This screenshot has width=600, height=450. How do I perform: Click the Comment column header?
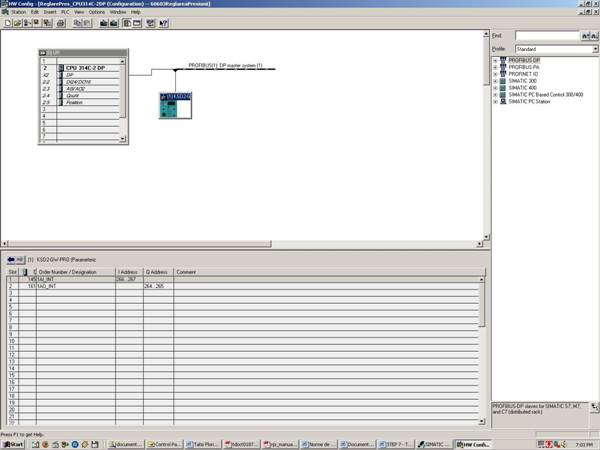(329, 272)
